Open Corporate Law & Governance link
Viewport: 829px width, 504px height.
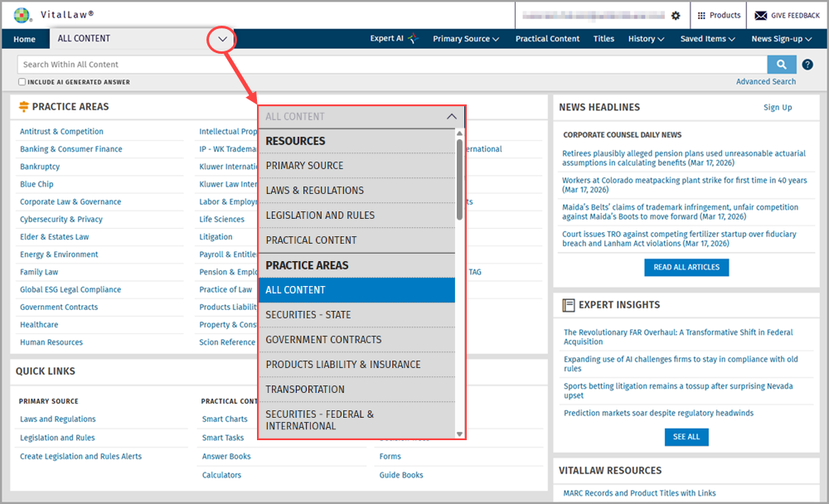(x=70, y=201)
